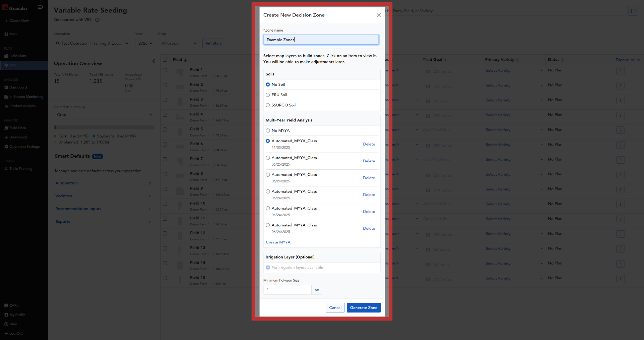Image resolution: width=644 pixels, height=340 pixels.
Task: Click the Acres Seed Planned info icon
Action: [x=140, y=79]
